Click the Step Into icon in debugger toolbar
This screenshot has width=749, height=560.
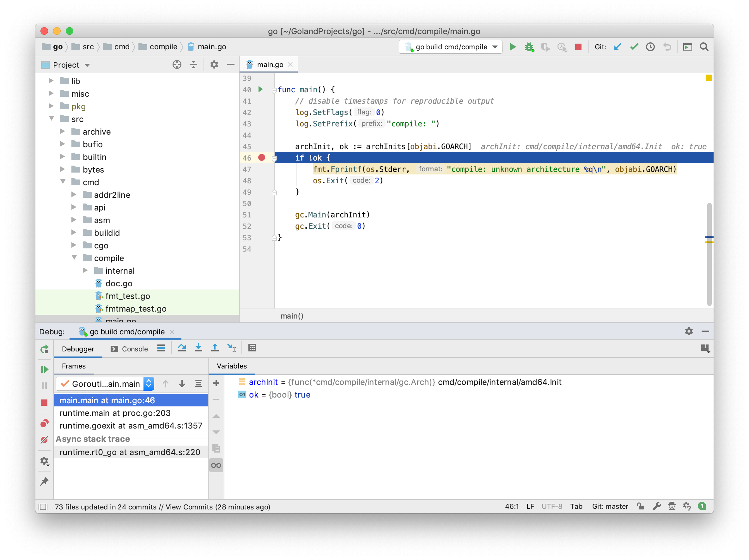pyautogui.click(x=198, y=348)
